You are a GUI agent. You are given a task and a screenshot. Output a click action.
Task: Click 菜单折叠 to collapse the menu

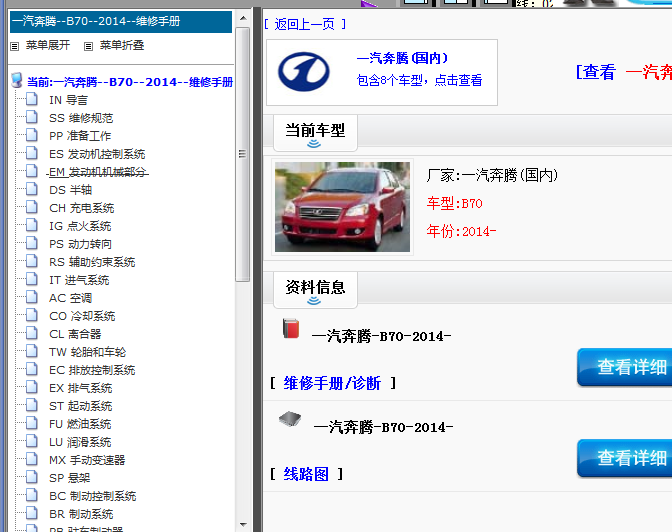click(x=122, y=45)
